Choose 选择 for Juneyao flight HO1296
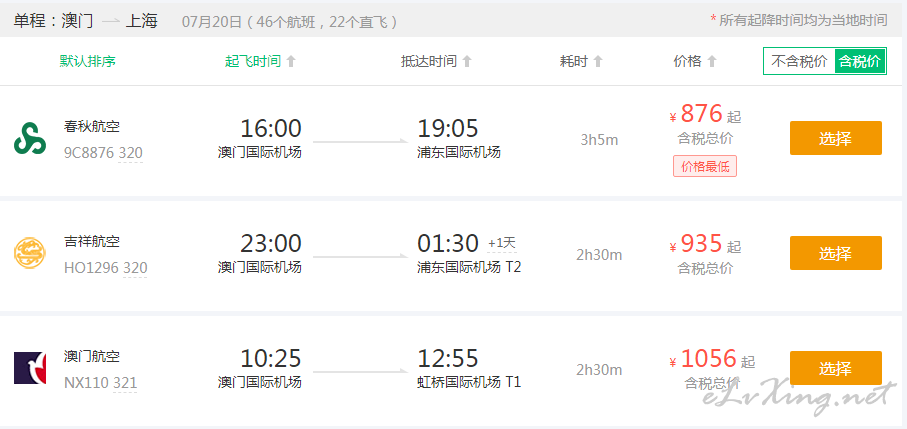The width and height of the screenshot is (907, 429). [835, 253]
